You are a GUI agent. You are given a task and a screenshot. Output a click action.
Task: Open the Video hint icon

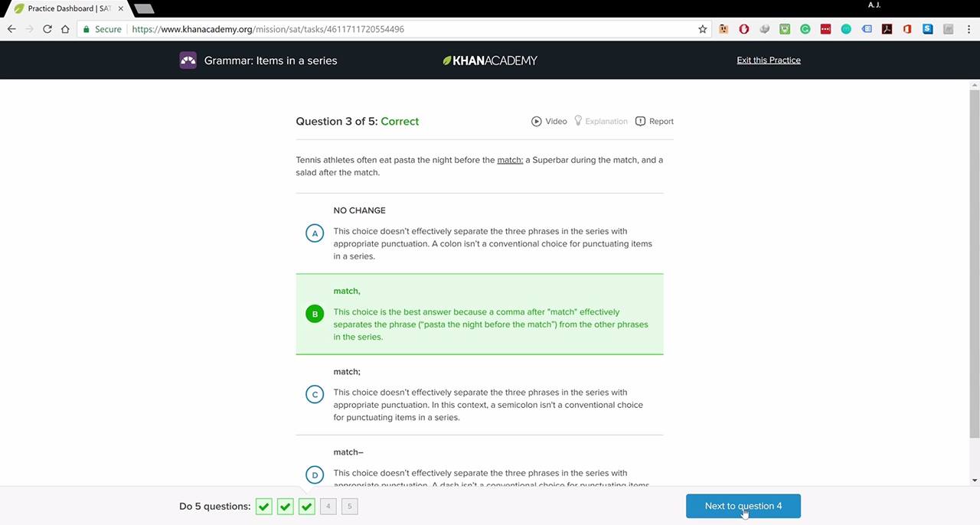coord(537,121)
